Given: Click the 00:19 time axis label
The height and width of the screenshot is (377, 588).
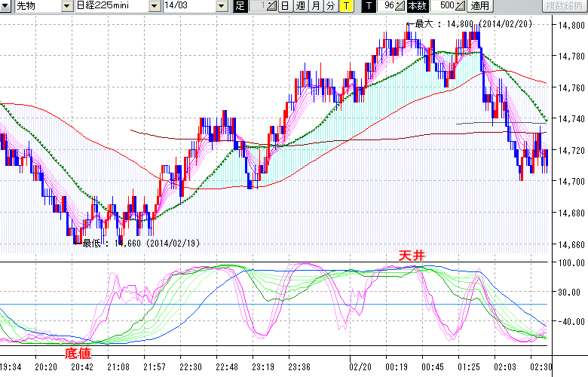Looking at the screenshot, I should 397,367.
